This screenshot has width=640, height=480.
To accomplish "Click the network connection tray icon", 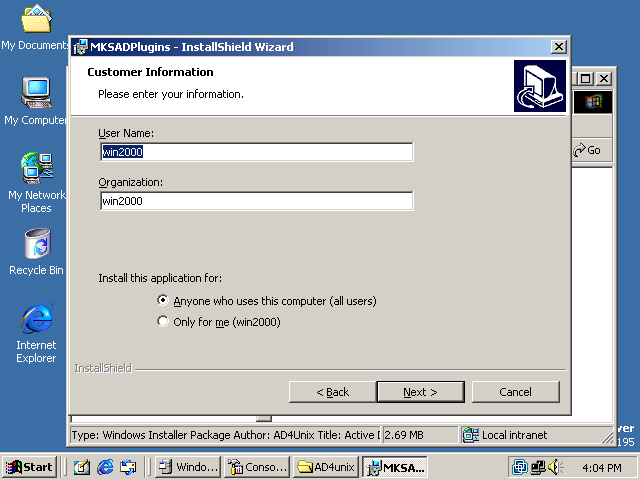I will coord(538,467).
